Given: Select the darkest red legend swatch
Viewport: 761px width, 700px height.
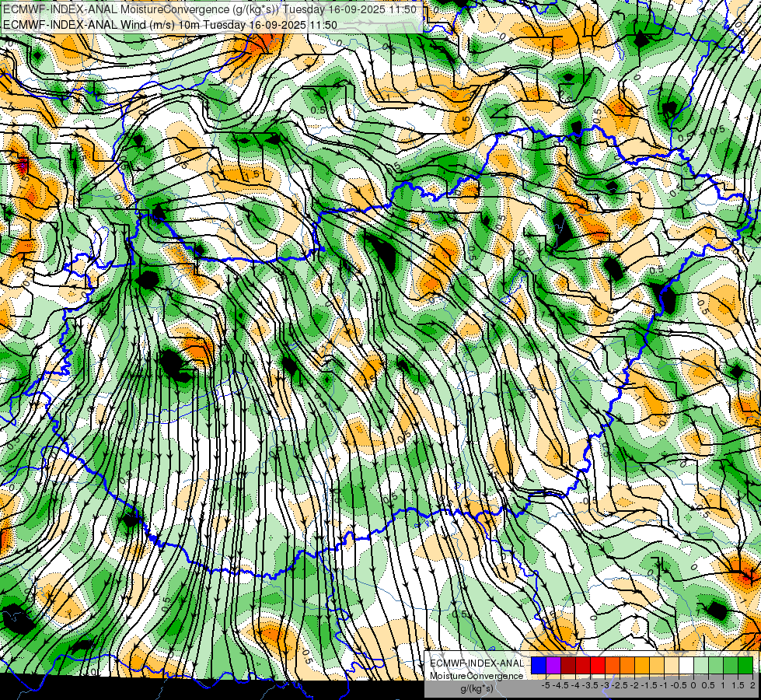Looking at the screenshot, I should pyautogui.click(x=568, y=665).
